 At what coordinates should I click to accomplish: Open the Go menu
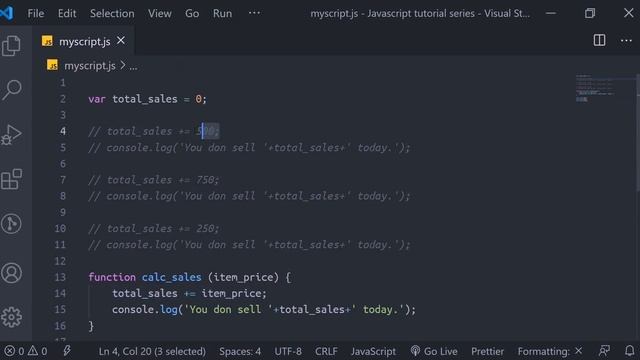pos(192,13)
